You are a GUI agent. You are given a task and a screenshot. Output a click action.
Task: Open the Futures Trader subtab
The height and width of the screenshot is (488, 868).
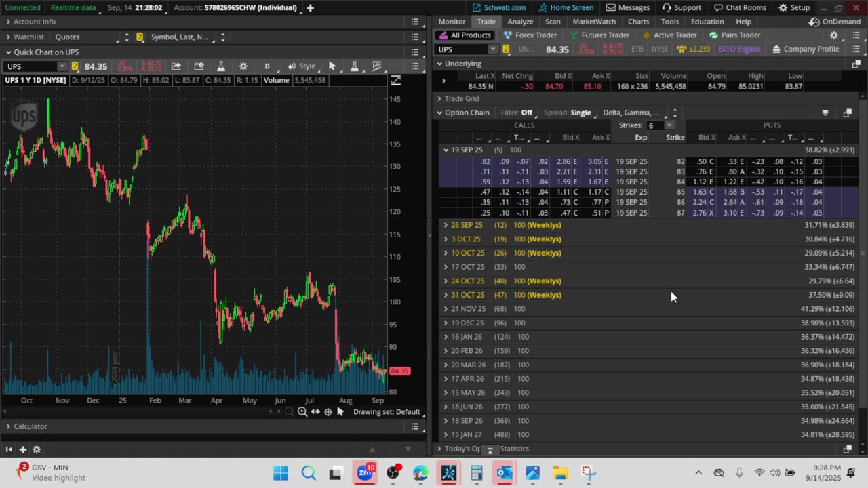tap(600, 35)
